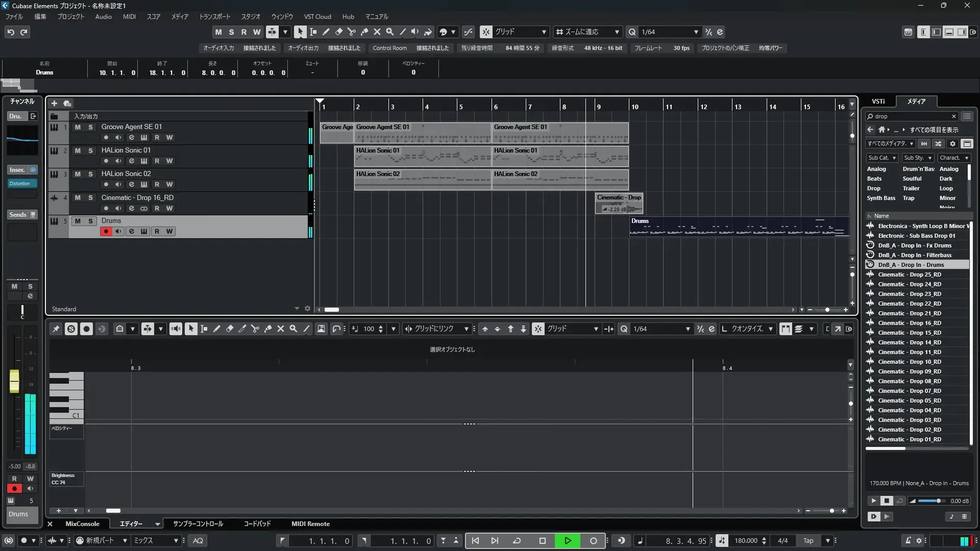
Task: Open the トランスポート menu
Action: point(214,16)
